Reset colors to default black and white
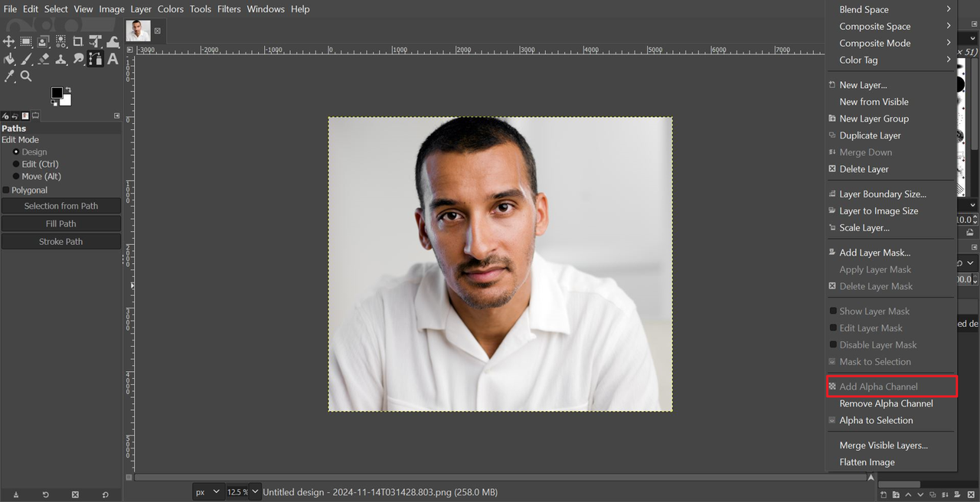The height and width of the screenshot is (502, 980). [54, 103]
